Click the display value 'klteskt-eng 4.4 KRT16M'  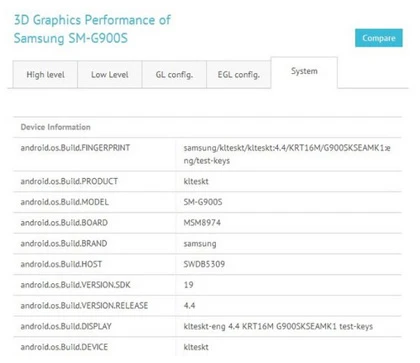pyautogui.click(x=278, y=326)
